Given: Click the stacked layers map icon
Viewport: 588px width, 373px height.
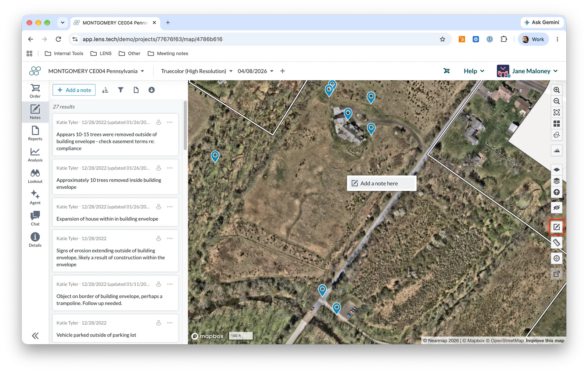Looking at the screenshot, I should pyautogui.click(x=557, y=181).
